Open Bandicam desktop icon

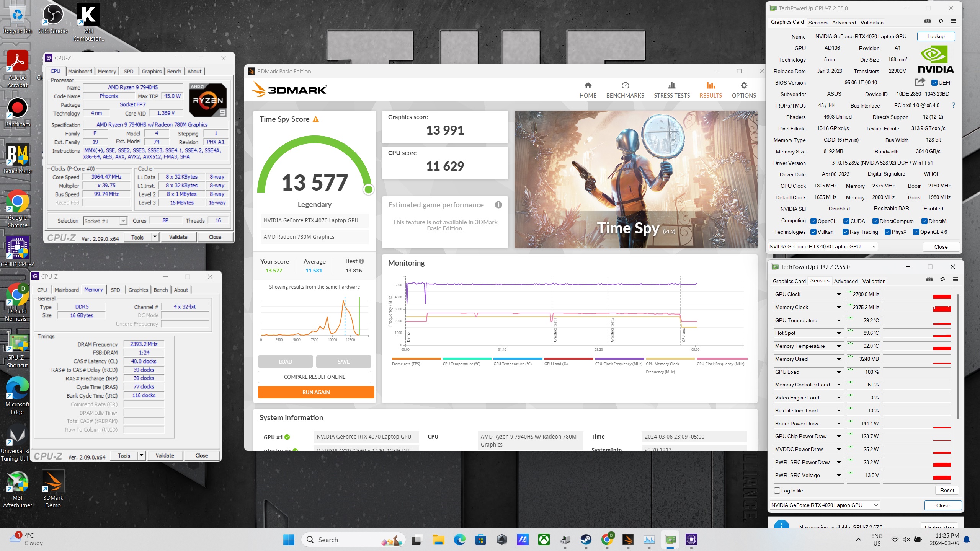pos(17,112)
